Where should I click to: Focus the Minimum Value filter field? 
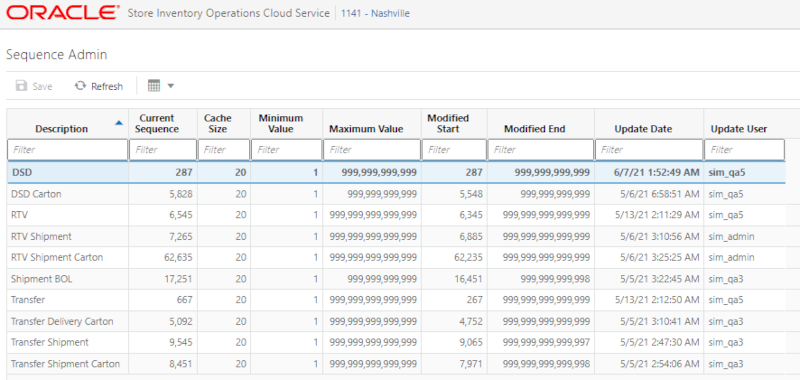(x=287, y=150)
